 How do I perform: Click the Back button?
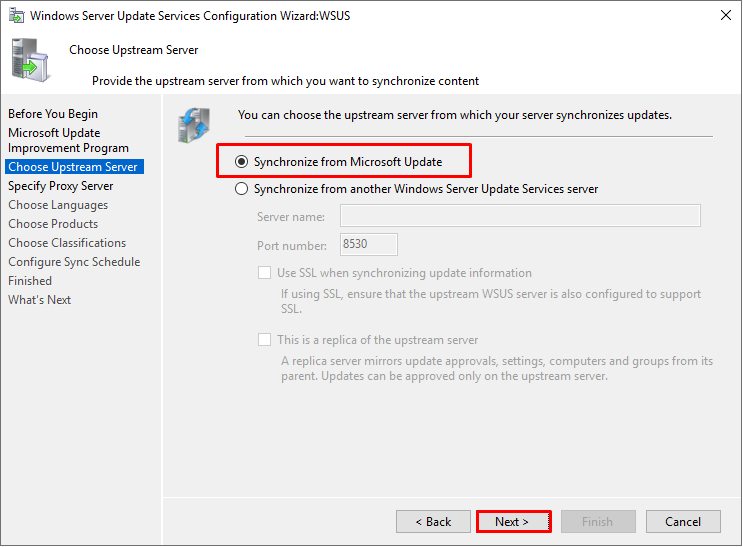(x=433, y=521)
